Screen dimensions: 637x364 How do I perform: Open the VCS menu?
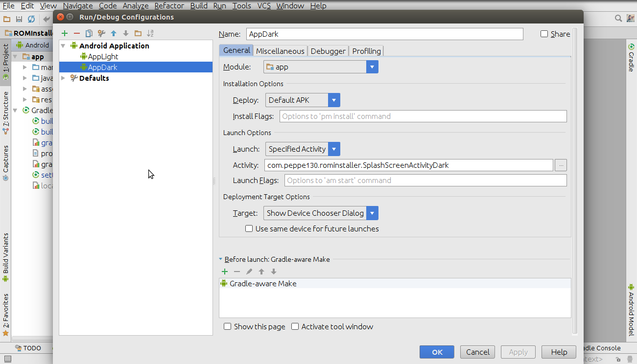[x=264, y=6]
